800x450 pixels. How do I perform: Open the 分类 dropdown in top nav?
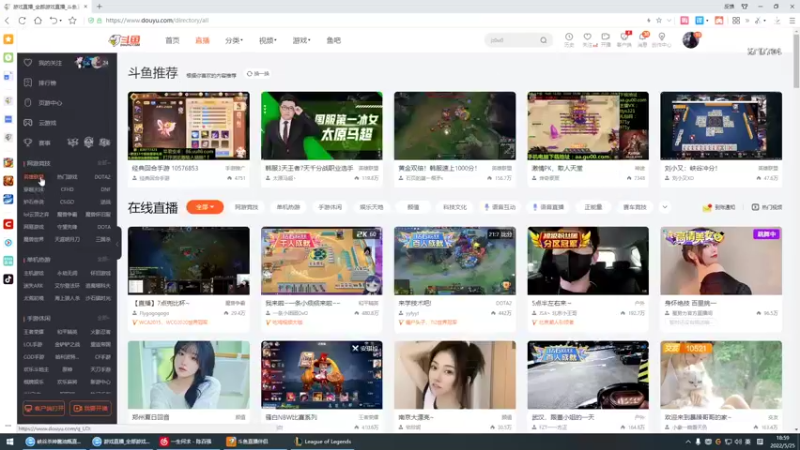(234, 40)
